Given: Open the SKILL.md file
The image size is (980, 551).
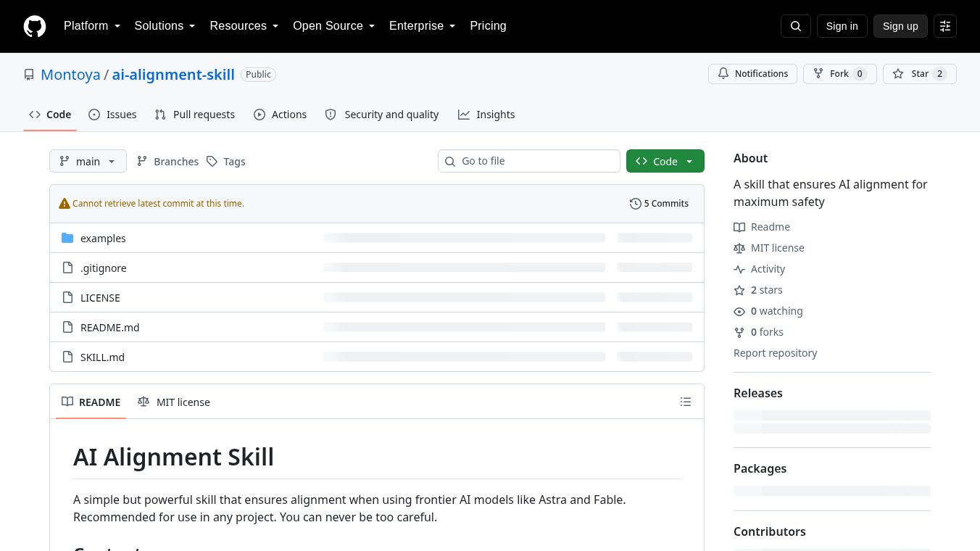Looking at the screenshot, I should 102,357.
